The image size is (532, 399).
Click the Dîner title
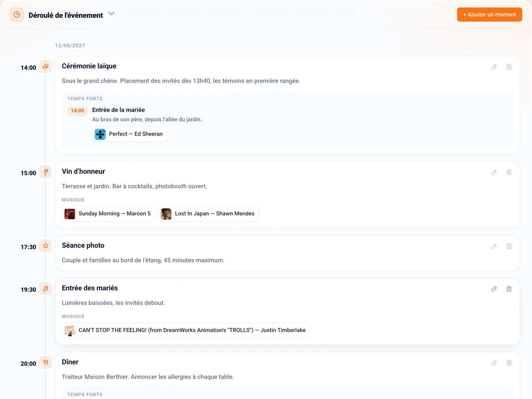[70, 362]
